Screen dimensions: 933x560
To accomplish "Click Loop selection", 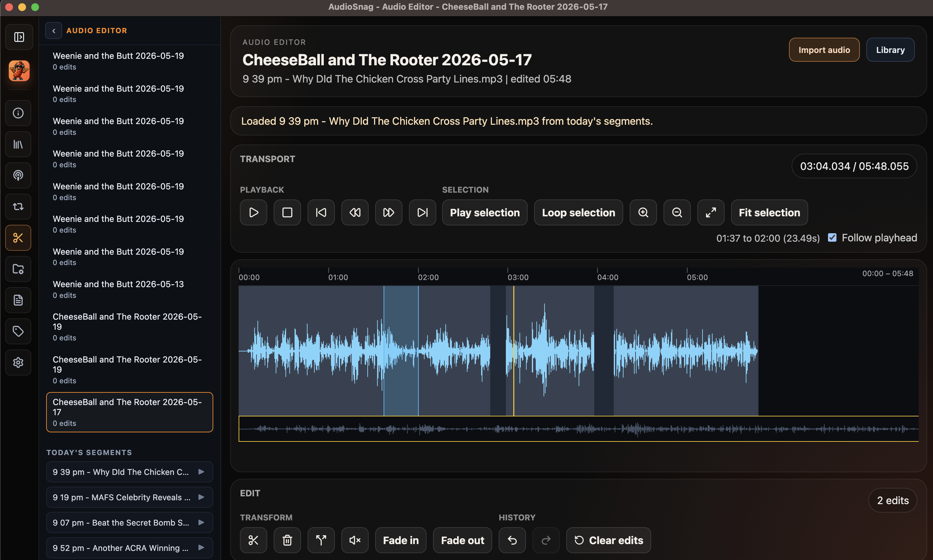I will click(578, 212).
